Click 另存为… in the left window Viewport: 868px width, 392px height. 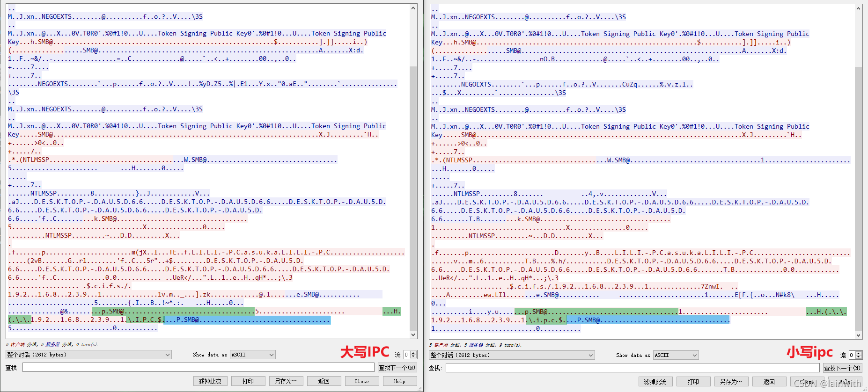(286, 381)
